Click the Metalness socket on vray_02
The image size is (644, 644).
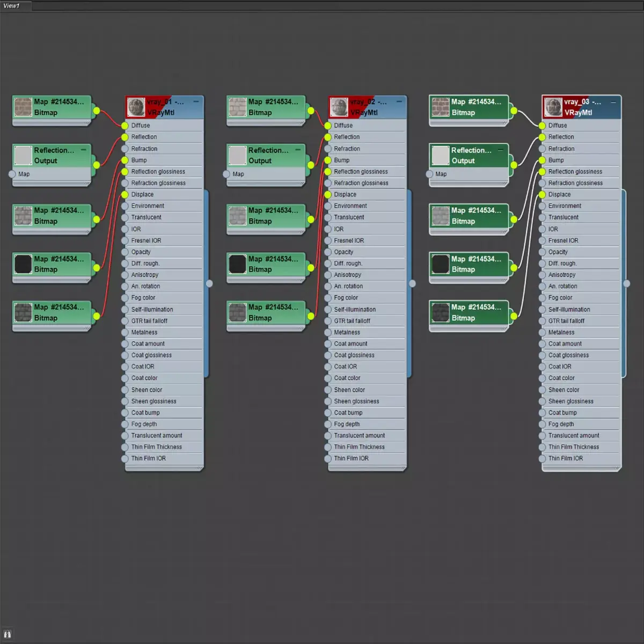[328, 332]
